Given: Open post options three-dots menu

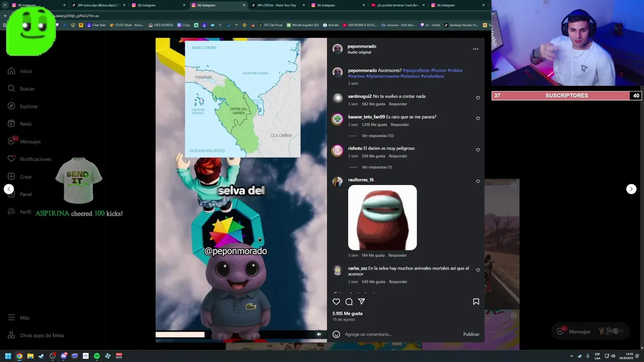Looking at the screenshot, I should (x=475, y=49).
